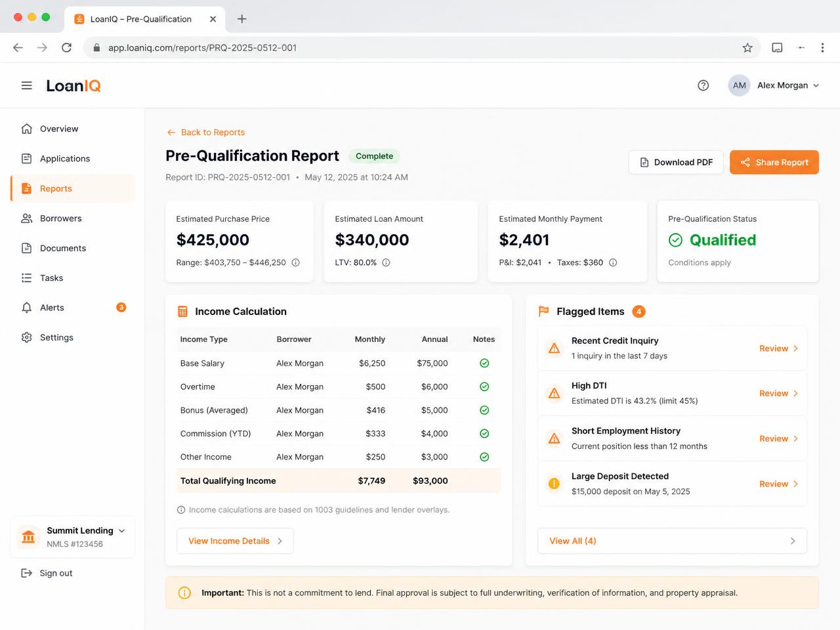Image resolution: width=840 pixels, height=630 pixels.
Task: Click the Documents file icon
Action: tap(27, 248)
